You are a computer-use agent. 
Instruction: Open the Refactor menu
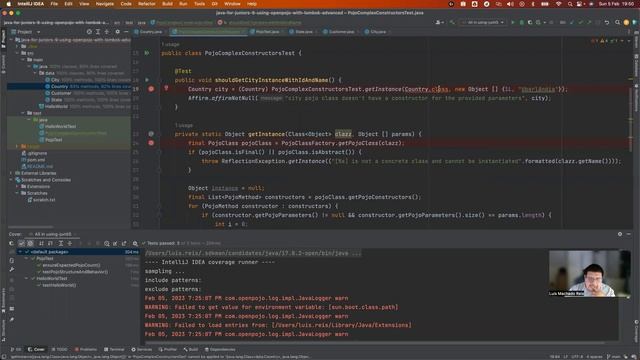point(147,4)
